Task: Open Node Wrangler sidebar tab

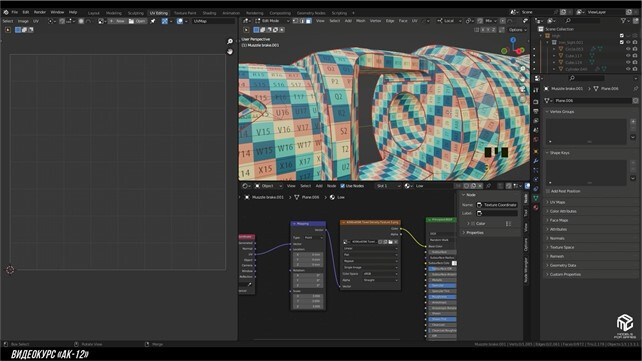Action: tap(526, 270)
